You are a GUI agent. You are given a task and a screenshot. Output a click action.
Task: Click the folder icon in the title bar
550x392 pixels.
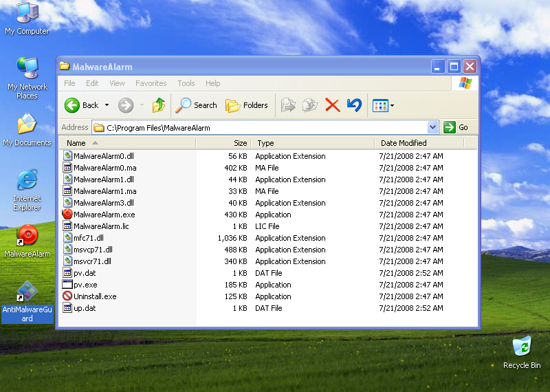(x=64, y=66)
